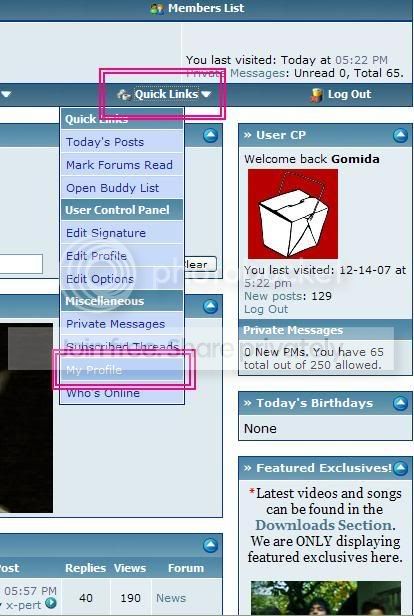Collapse the User CP panel
The height and width of the screenshot is (616, 414).
point(400,136)
